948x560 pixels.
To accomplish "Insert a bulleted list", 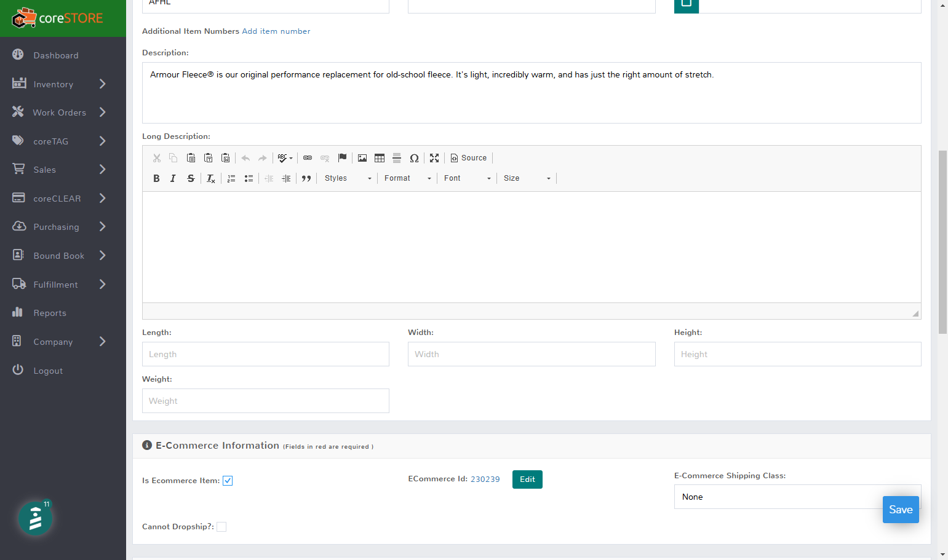I will click(x=249, y=178).
